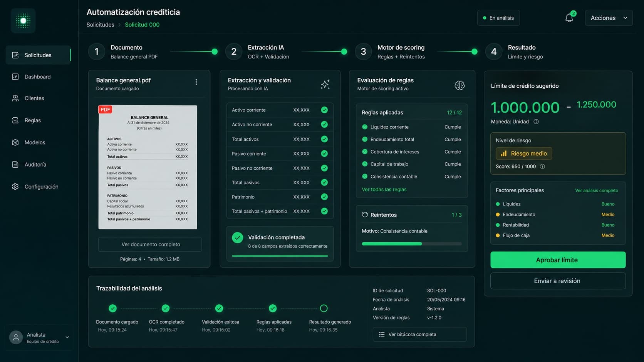Screen dimensions: 644x362
Task: Click Ver documento completo
Action: [150, 244]
